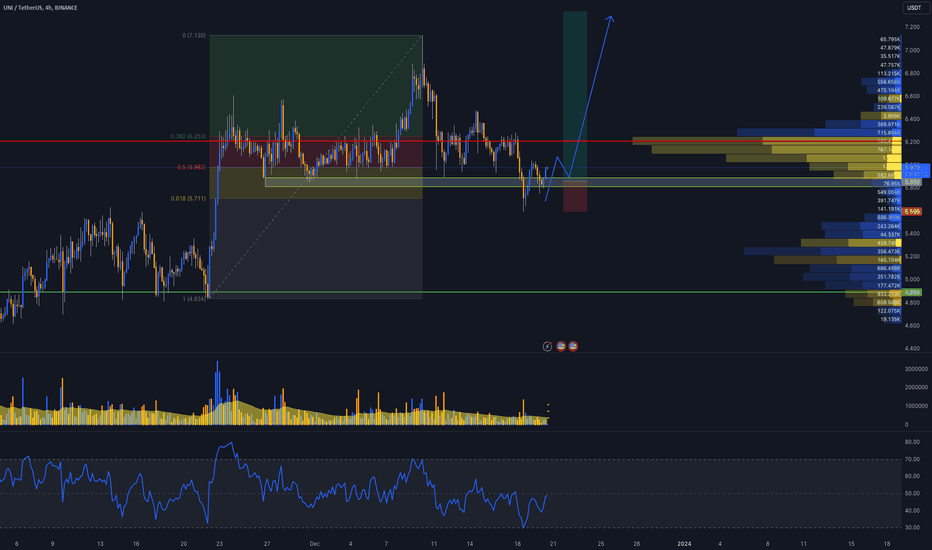
Task: Click the 5.400 price axis label
Action: (912, 234)
